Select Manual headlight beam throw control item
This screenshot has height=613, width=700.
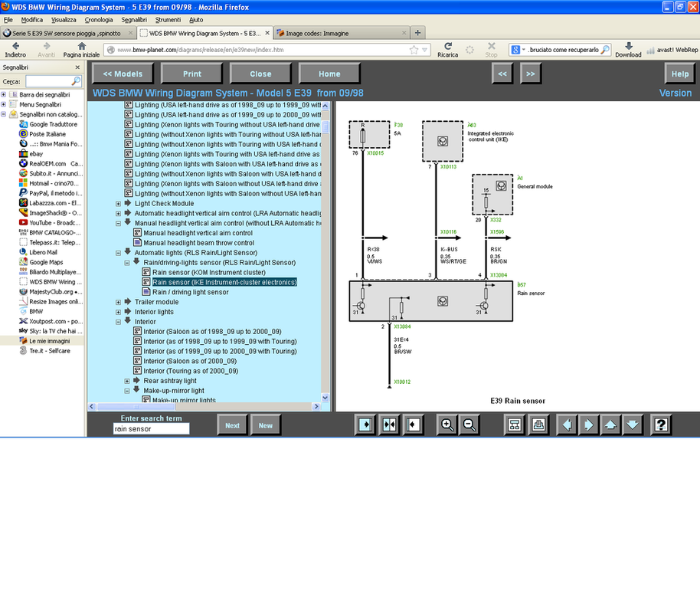click(199, 243)
